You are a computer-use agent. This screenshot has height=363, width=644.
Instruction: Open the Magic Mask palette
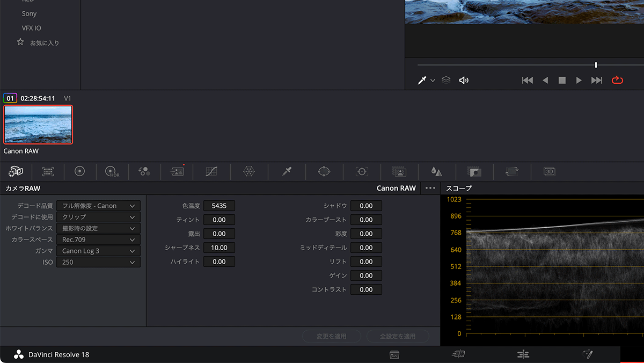point(399,171)
